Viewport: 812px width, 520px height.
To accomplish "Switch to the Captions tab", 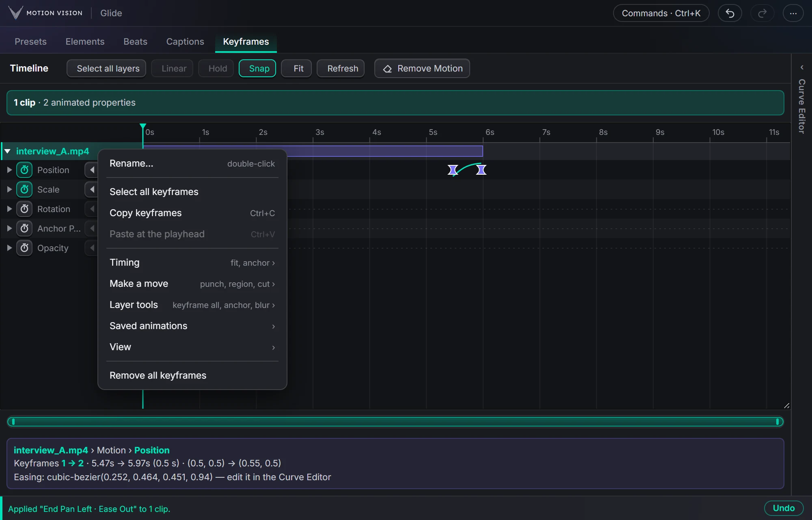I will (185, 41).
